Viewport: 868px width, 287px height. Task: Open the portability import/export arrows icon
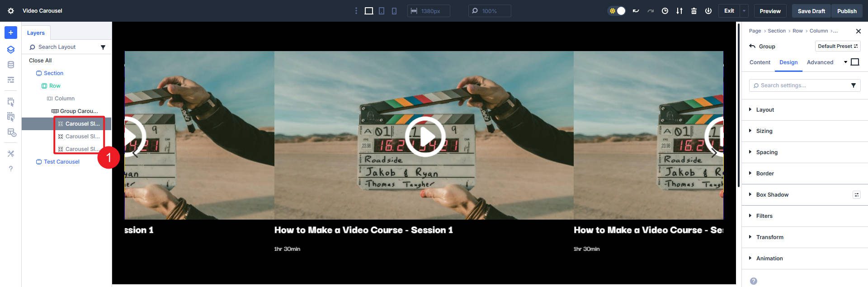[x=679, y=11]
